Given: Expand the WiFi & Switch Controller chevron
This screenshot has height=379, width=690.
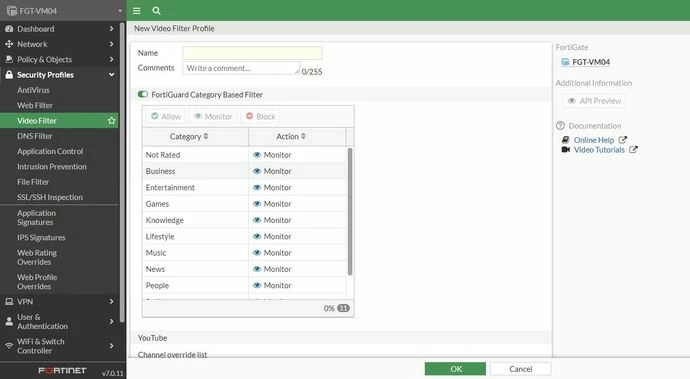Looking at the screenshot, I should (x=111, y=346).
